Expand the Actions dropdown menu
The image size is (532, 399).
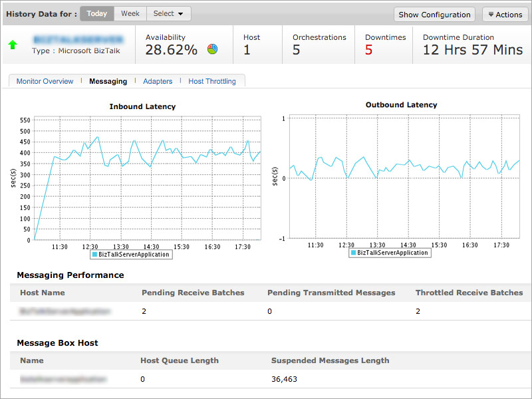[505, 15]
